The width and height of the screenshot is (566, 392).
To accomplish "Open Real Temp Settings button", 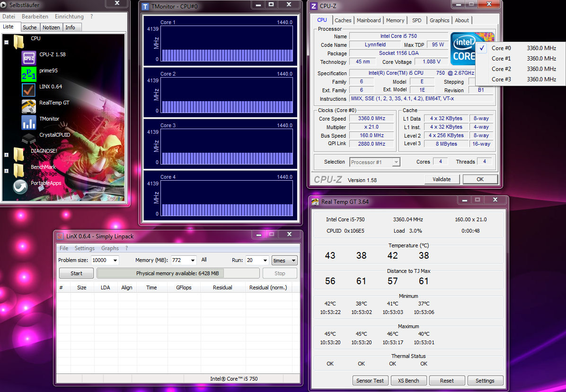I will pyautogui.click(x=485, y=381).
